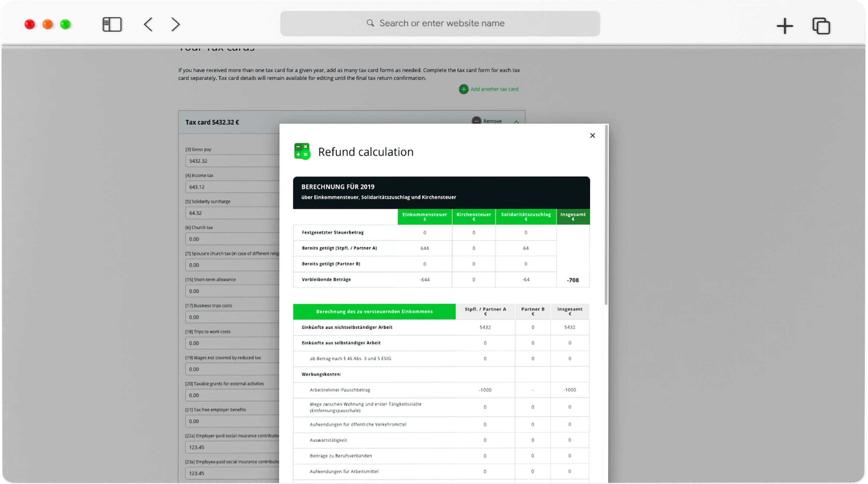
Task: Collapse the Tax card 5432.32 € section
Action: point(516,122)
